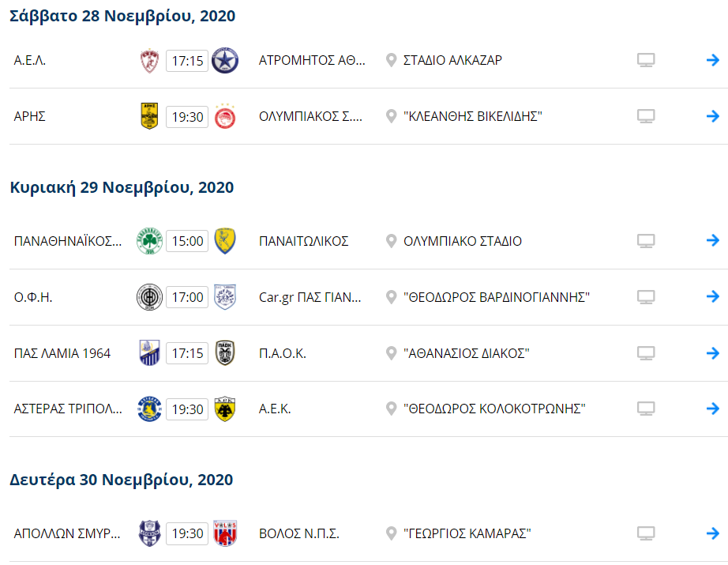
Task: Click the "ΘΕΟΔΩΡΟΣ ΒΑΡΔΙΝΟΓΙΑΝΝΗΣ" stadium name
Action: pos(497,297)
